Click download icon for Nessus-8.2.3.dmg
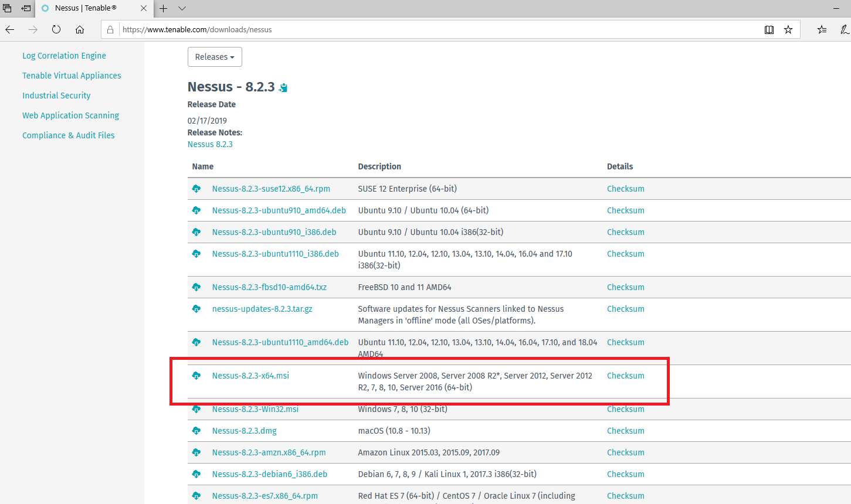This screenshot has height=504, width=851. click(x=196, y=431)
